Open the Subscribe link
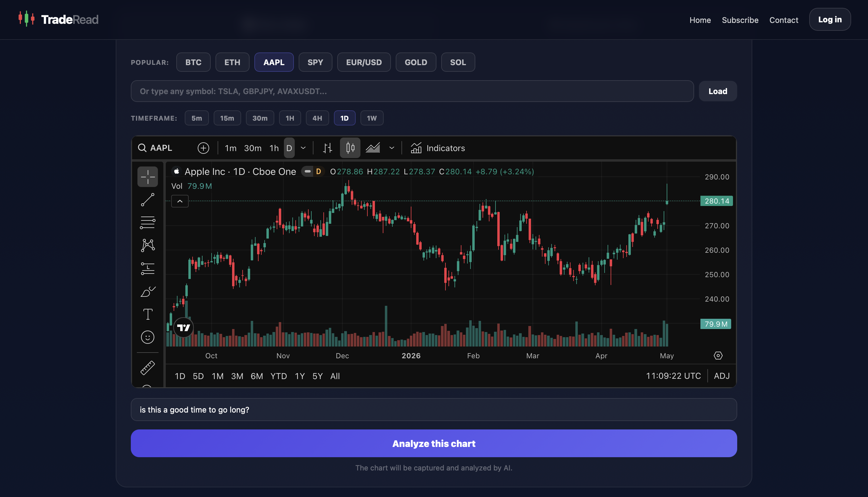The width and height of the screenshot is (868, 497). tap(740, 20)
